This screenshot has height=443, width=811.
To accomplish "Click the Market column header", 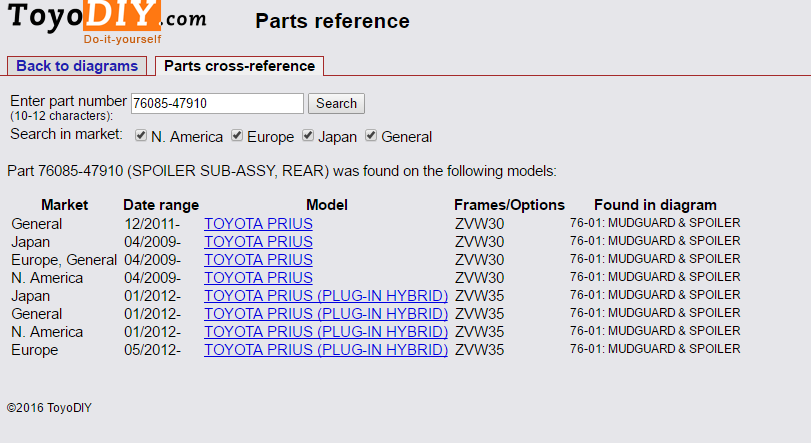I will point(65,205).
